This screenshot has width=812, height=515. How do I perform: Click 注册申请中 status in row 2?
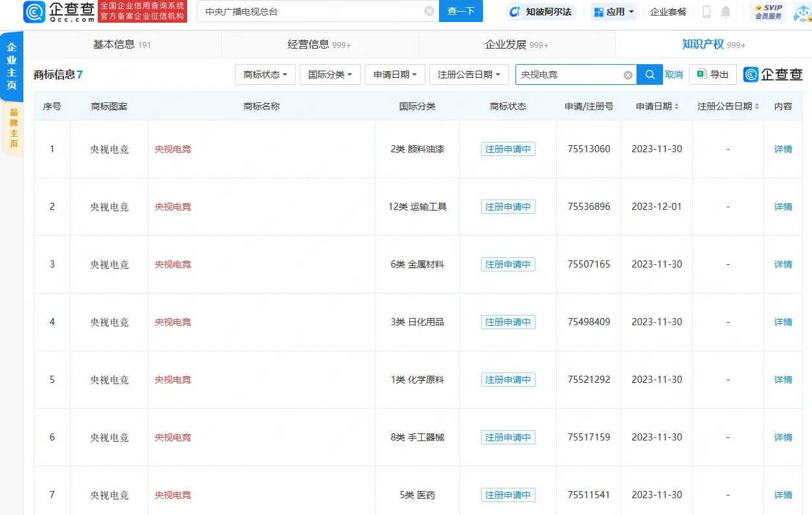point(508,207)
